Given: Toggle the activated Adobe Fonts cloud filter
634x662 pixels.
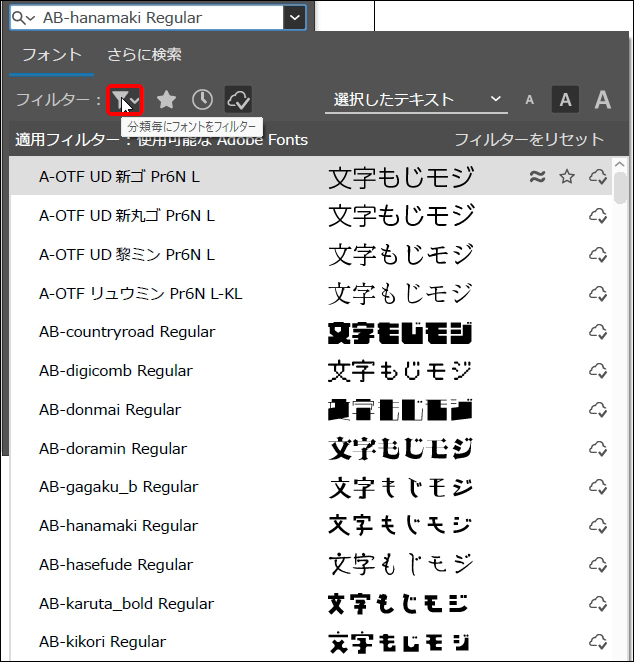Looking at the screenshot, I should tap(238, 99).
